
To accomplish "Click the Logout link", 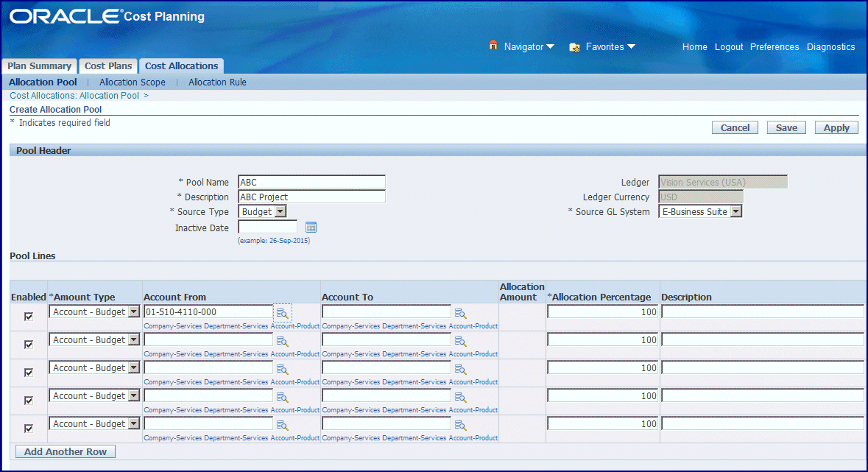I will (x=729, y=47).
